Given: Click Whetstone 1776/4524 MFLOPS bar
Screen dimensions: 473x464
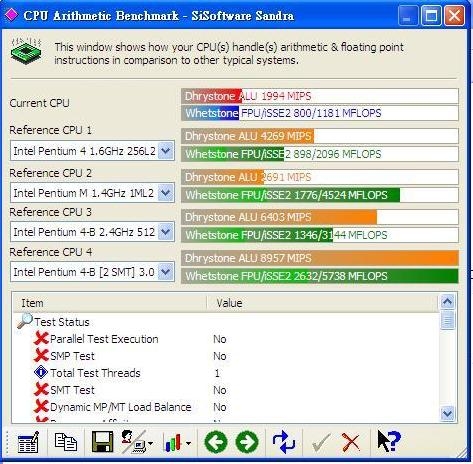Looking at the screenshot, I should click(320, 195).
